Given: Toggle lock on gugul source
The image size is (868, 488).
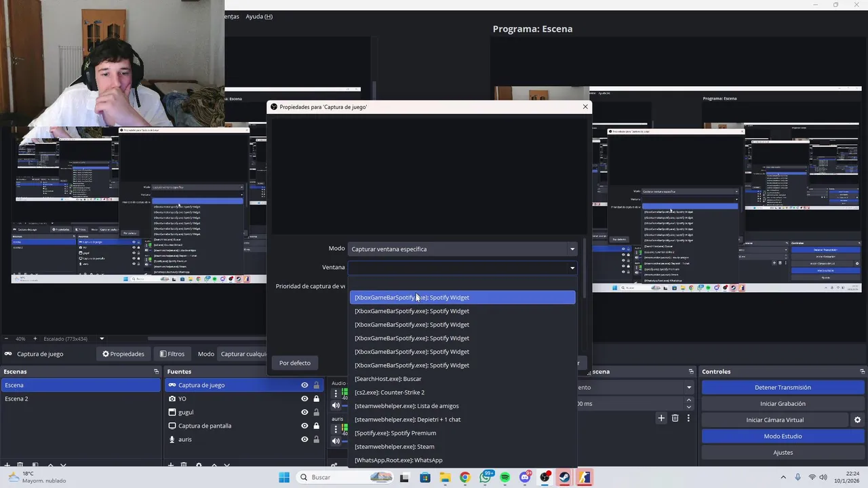Looking at the screenshot, I should [316, 412].
